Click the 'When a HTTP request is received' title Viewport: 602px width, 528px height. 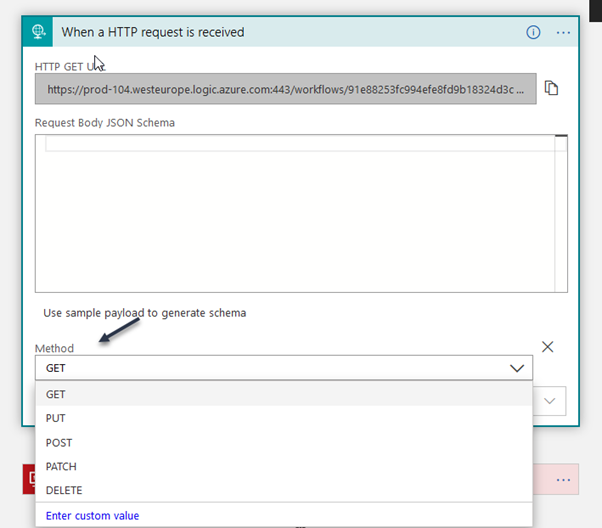pyautogui.click(x=152, y=32)
